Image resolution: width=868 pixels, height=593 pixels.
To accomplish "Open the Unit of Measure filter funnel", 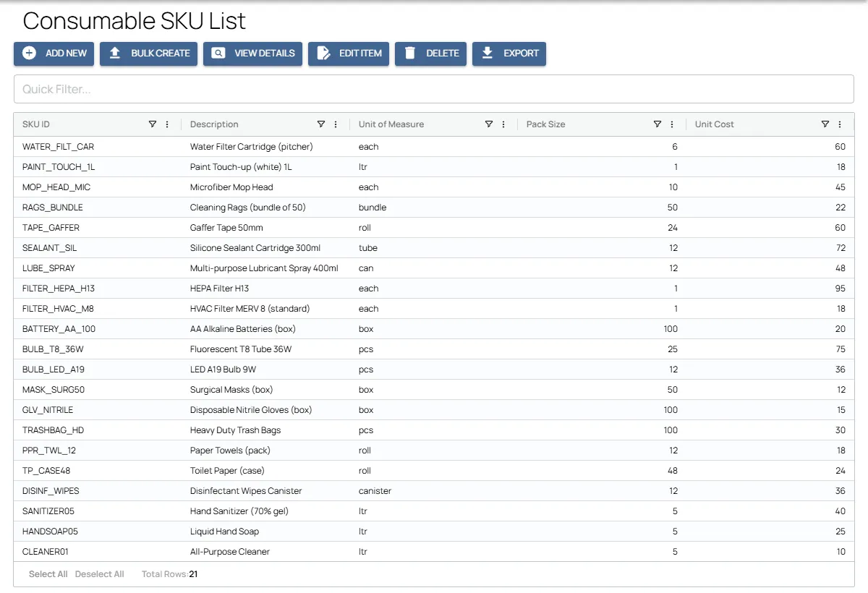I will pyautogui.click(x=489, y=124).
